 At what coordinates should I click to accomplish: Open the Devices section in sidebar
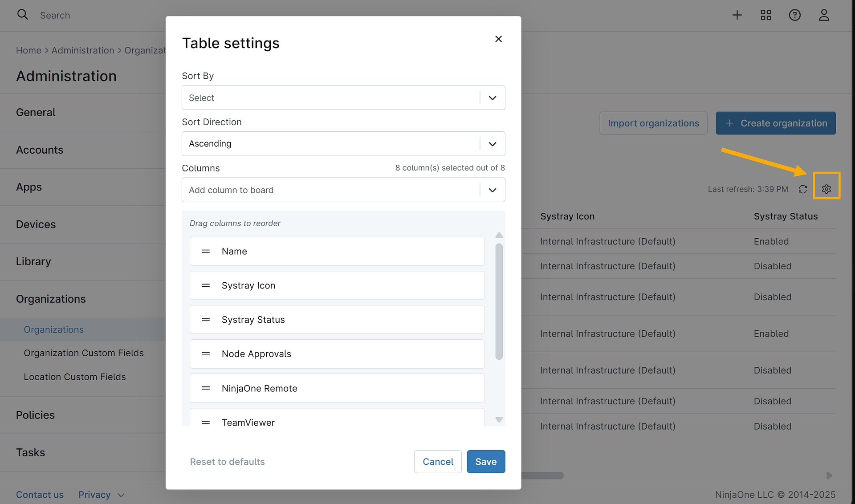point(36,224)
